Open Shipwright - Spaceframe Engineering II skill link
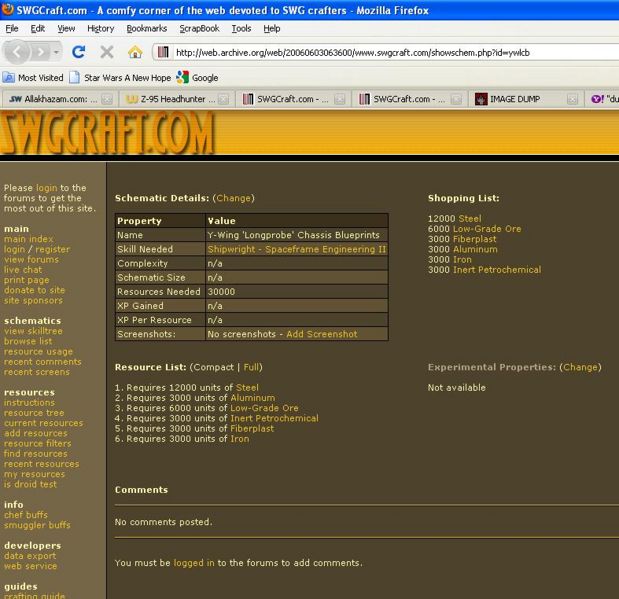This screenshot has width=619, height=599. (296, 249)
